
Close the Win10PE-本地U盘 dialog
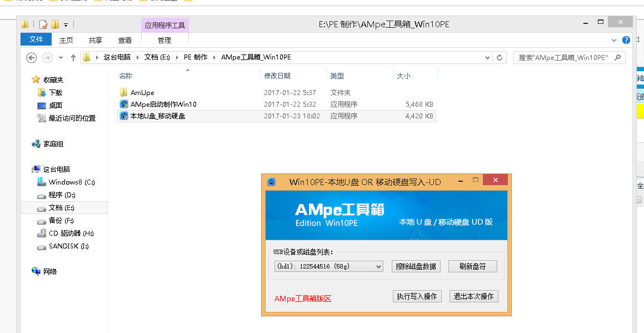click(495, 180)
